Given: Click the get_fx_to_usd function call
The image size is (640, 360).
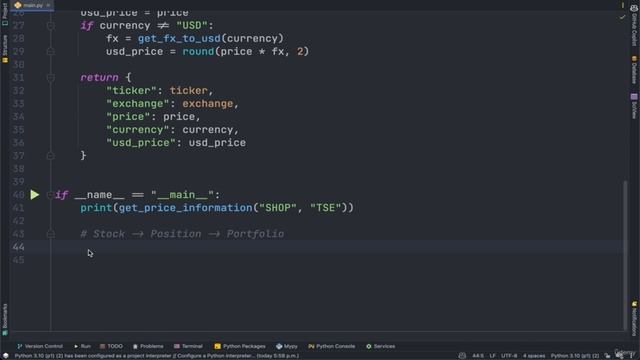Looking at the screenshot, I should [179, 38].
